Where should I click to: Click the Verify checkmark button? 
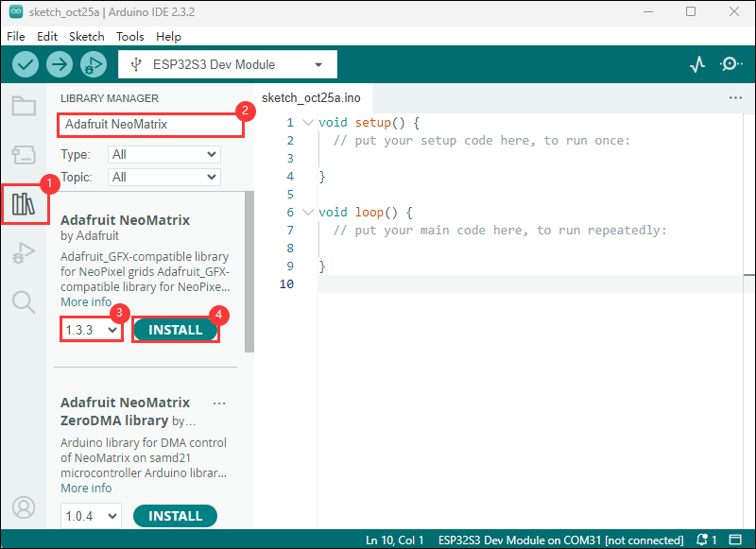26,64
